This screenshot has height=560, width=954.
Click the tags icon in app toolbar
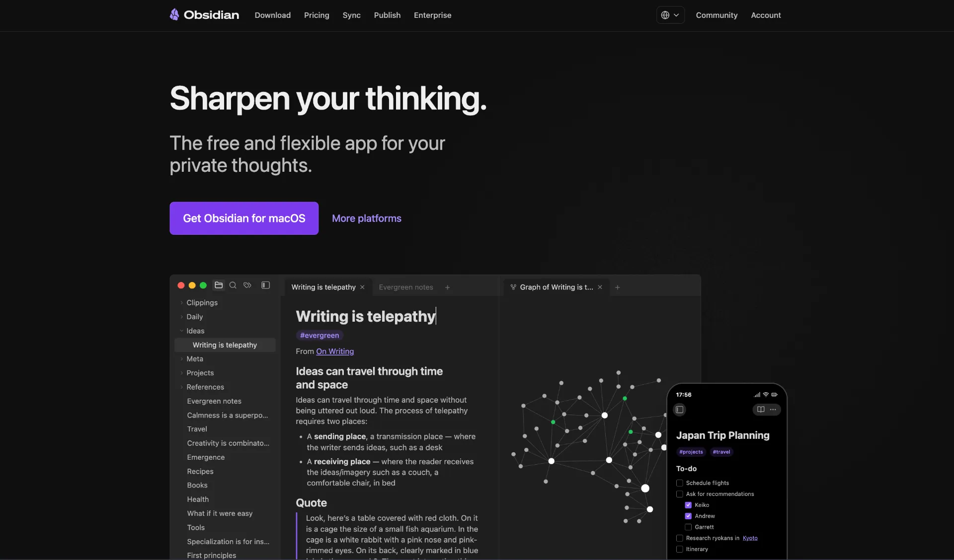click(247, 285)
